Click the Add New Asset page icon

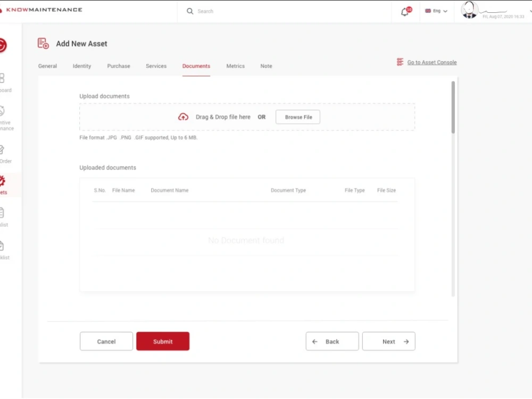point(43,44)
